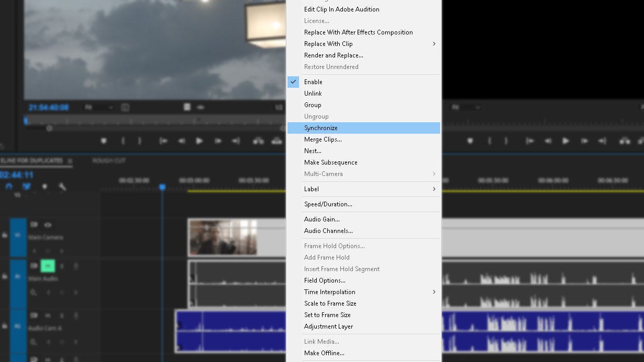Image resolution: width=644 pixels, height=362 pixels.
Task: Solo the Audio Cam A track
Action: pos(62,316)
